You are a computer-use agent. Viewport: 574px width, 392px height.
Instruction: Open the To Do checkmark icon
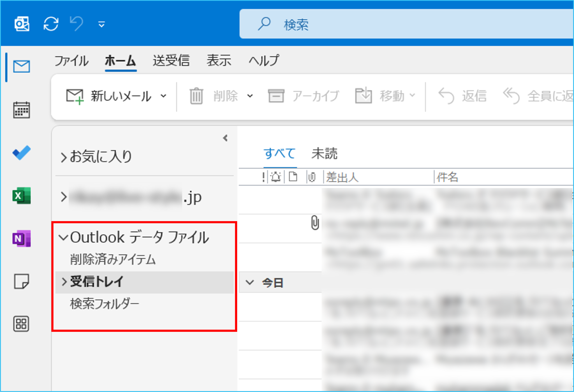pyautogui.click(x=22, y=153)
